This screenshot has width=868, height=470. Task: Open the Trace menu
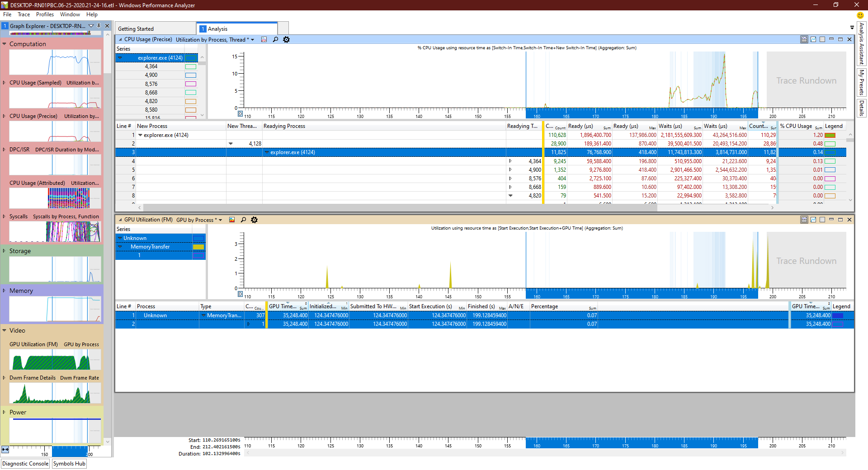click(24, 14)
